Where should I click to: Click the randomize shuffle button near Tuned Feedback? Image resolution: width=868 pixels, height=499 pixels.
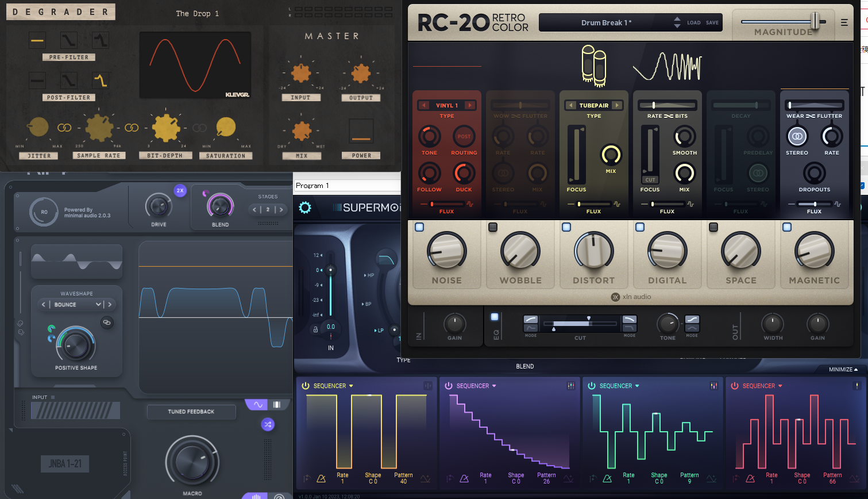click(268, 424)
